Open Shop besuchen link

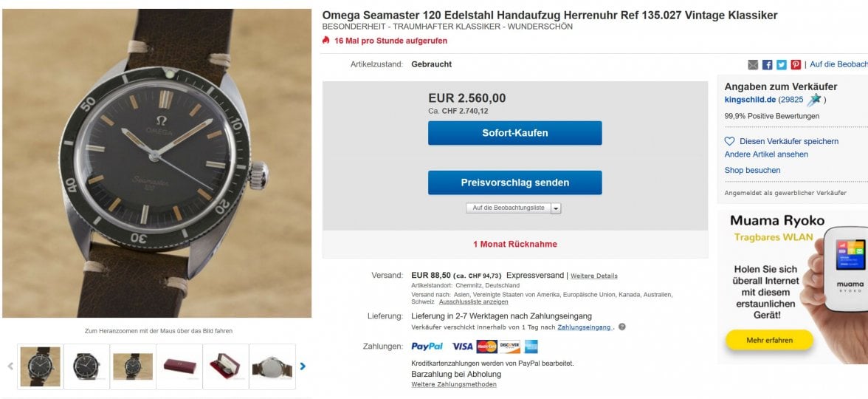click(752, 170)
